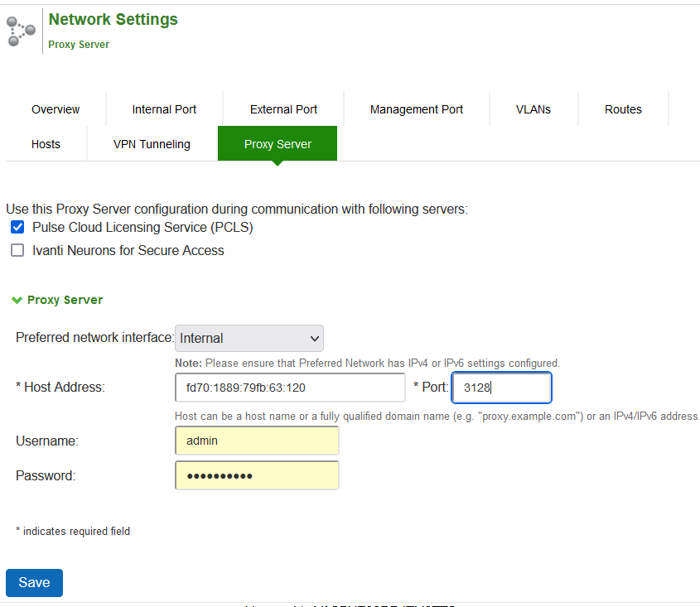Collapse the Proxy Server section chevron
Image resolution: width=700 pixels, height=607 pixels.
[17, 300]
